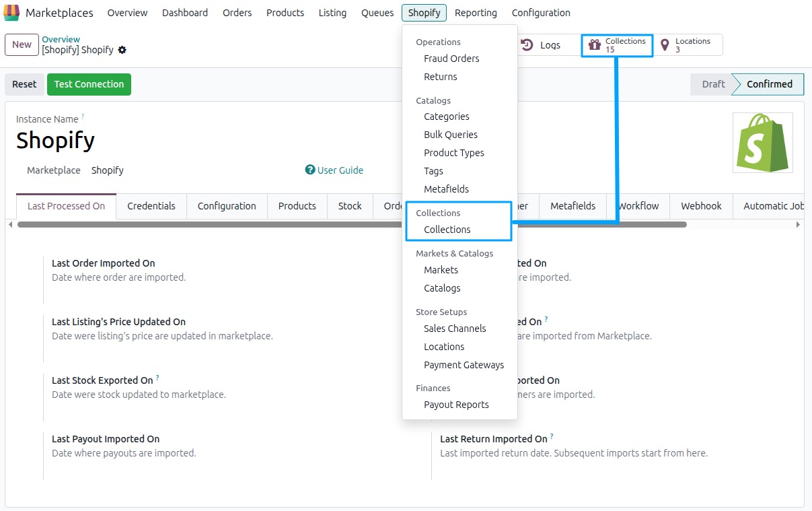Switch to the Configuration tab

227,206
